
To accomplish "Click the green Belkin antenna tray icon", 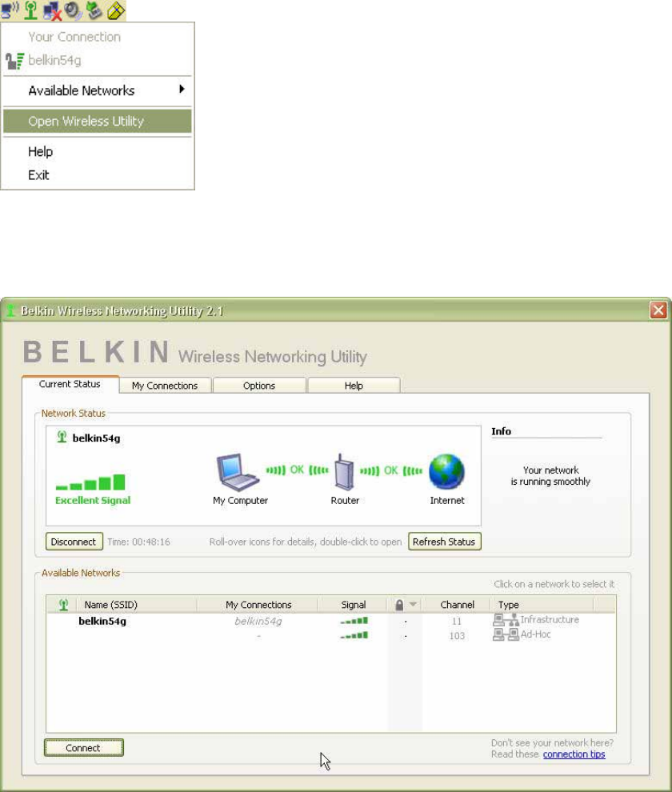I will [x=31, y=10].
